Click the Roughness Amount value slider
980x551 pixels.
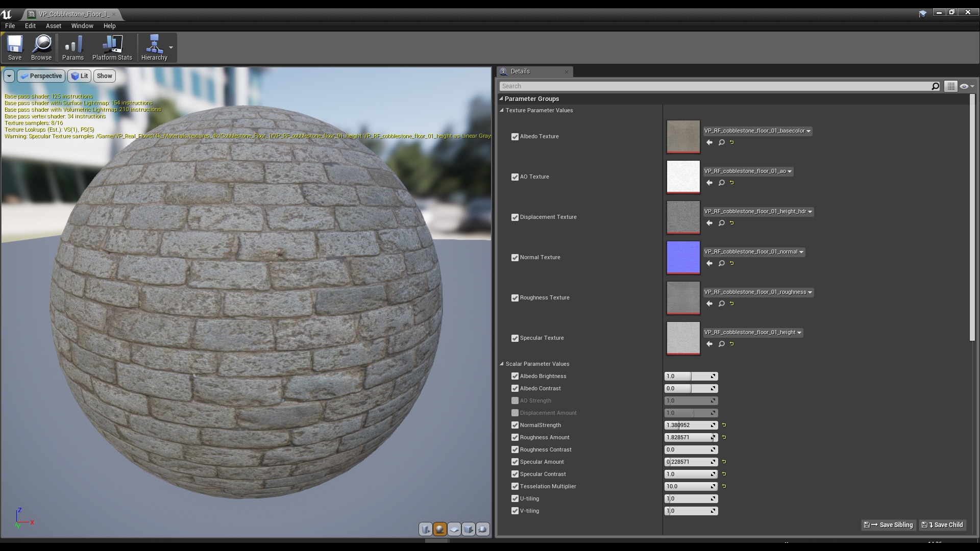687,437
